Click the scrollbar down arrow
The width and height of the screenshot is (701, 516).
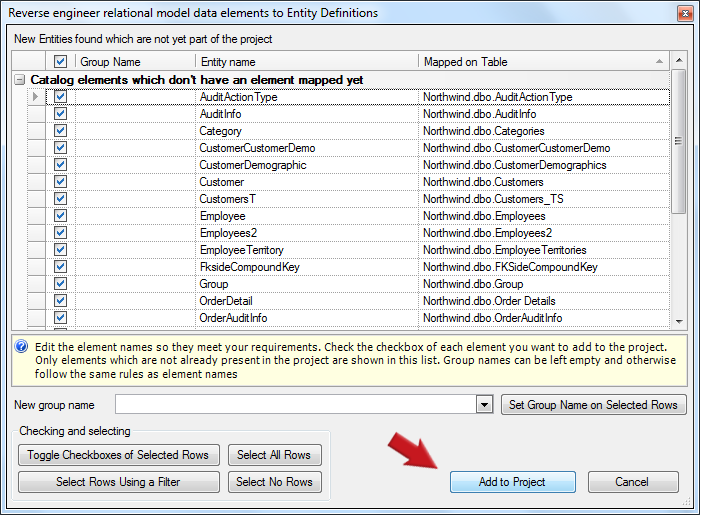679,321
